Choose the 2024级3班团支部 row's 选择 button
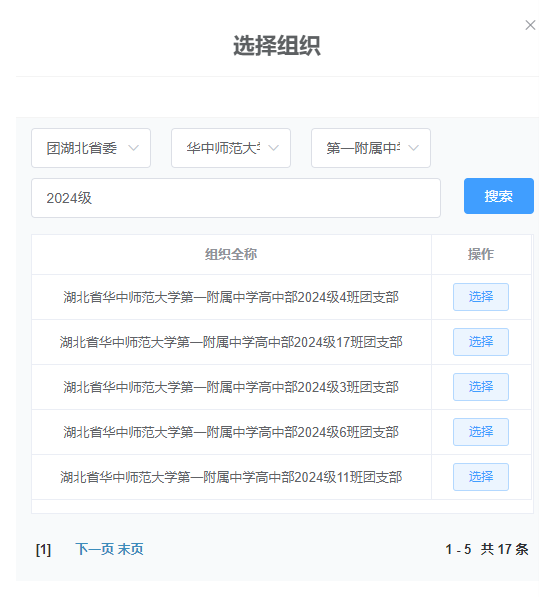The image size is (539, 597). pyautogui.click(x=481, y=387)
